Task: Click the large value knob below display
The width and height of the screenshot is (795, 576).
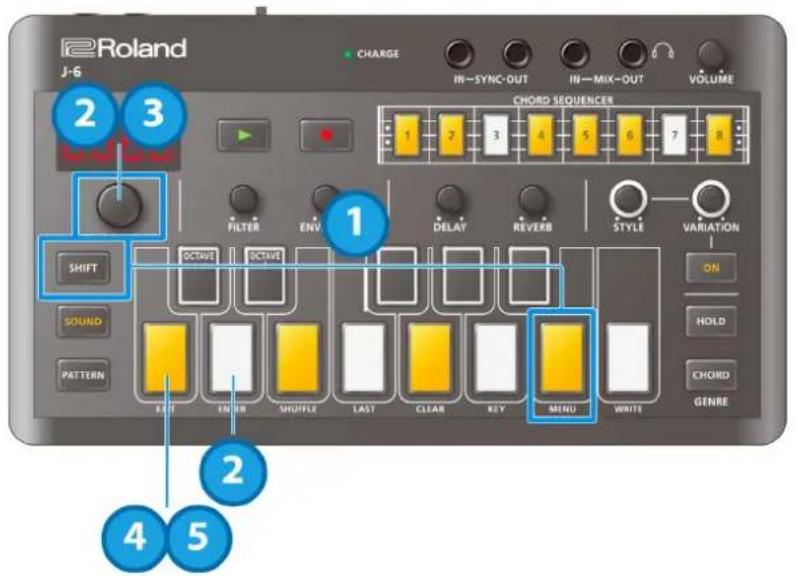Action: (x=120, y=205)
